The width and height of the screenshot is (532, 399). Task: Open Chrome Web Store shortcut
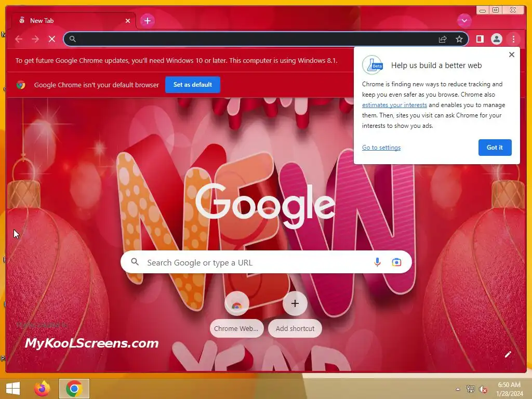tap(236, 314)
